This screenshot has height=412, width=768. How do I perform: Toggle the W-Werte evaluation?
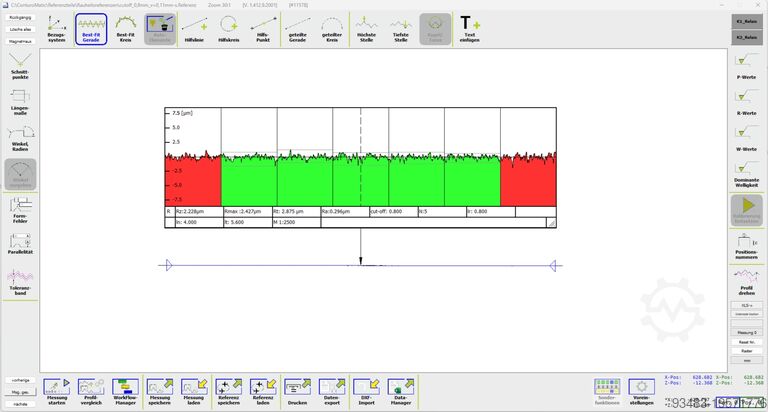pos(745,138)
